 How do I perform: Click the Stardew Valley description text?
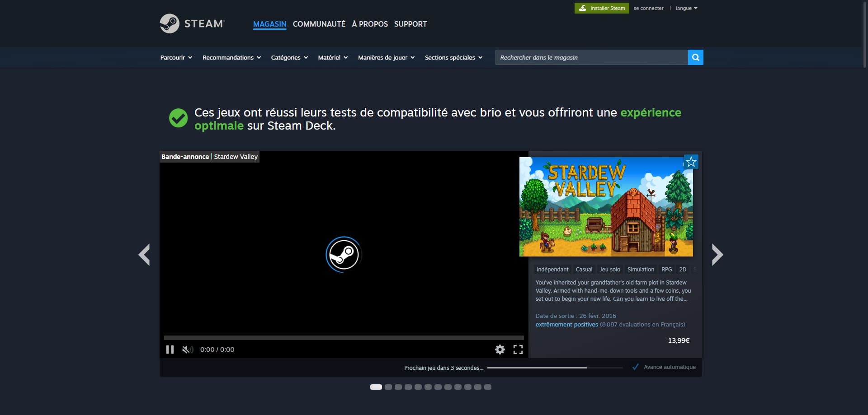click(613, 291)
